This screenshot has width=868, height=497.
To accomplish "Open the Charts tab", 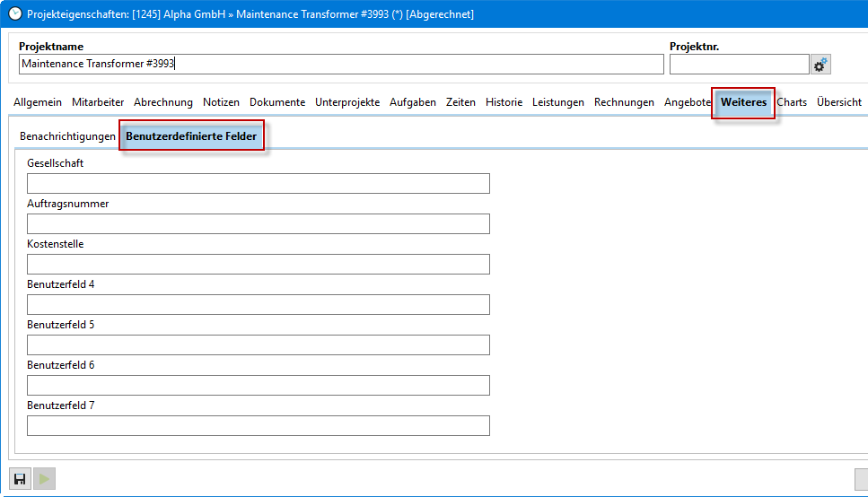I will pyautogui.click(x=792, y=102).
